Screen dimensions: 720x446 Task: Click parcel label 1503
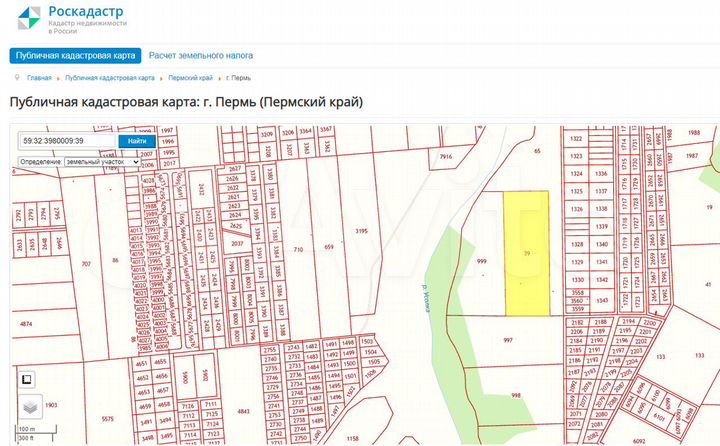366,341
